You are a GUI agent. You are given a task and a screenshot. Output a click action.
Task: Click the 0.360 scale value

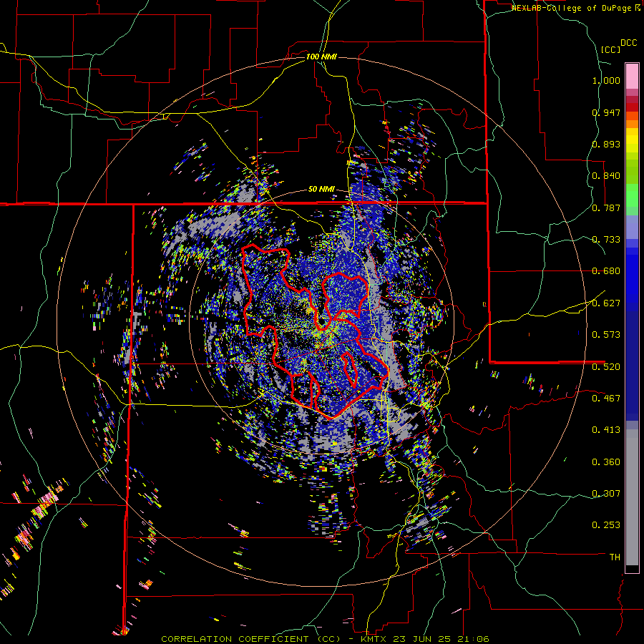point(606,462)
